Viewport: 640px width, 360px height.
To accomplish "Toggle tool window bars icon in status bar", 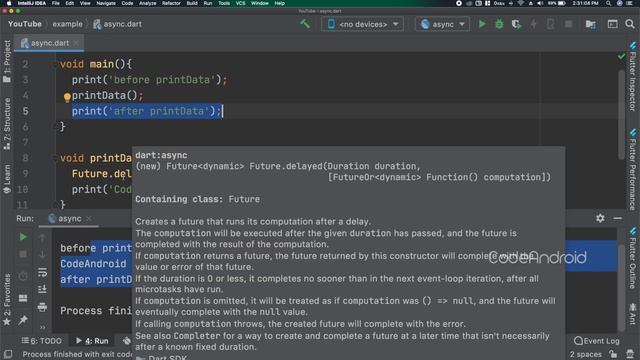I will point(8,354).
